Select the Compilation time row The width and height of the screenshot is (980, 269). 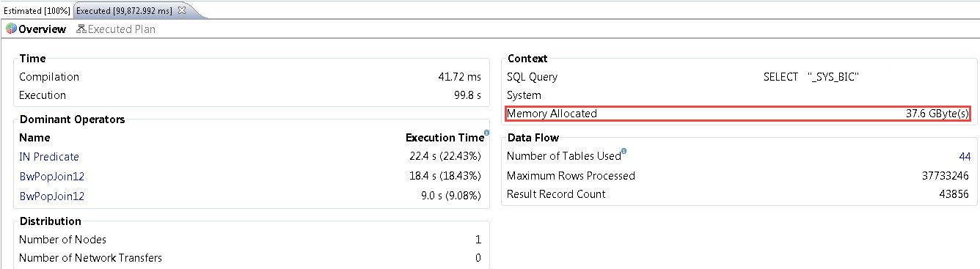[x=250, y=77]
